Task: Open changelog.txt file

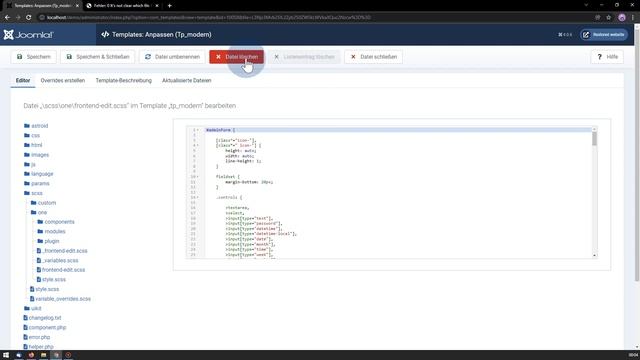Action: click(42, 318)
